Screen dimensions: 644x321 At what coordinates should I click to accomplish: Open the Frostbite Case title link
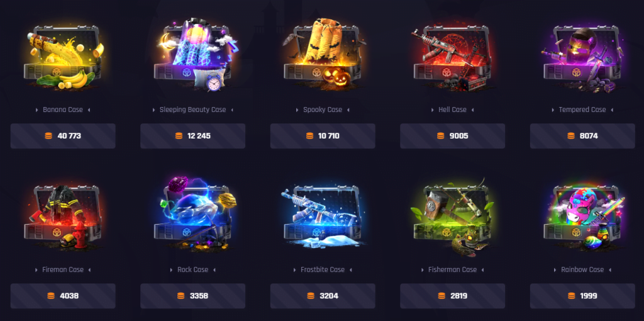323,269
